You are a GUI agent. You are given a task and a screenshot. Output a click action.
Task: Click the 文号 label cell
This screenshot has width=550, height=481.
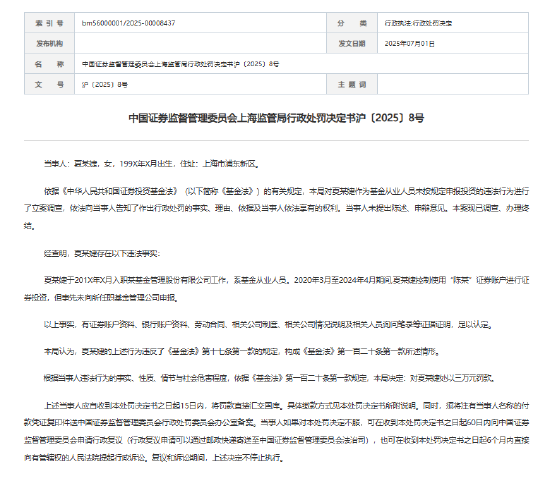coord(49,84)
